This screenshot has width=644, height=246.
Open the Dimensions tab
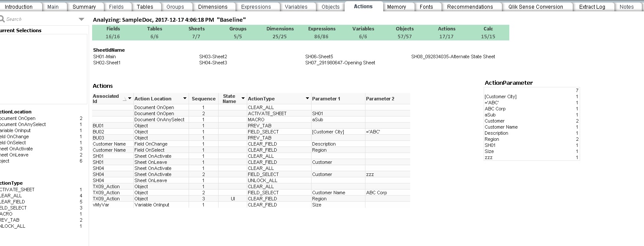tap(213, 7)
